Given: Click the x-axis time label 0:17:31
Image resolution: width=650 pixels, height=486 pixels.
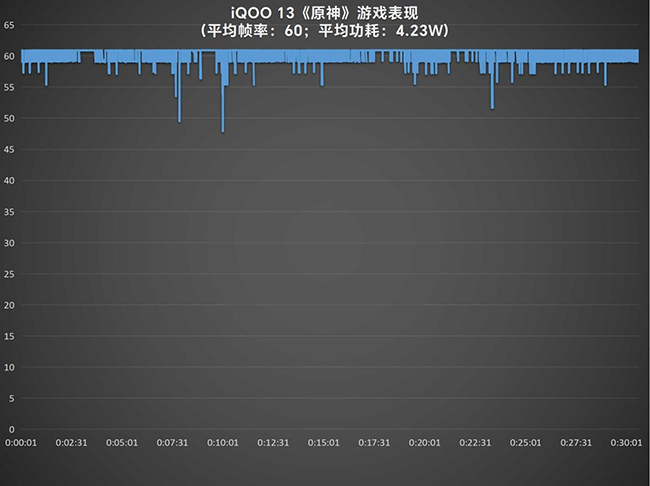Looking at the screenshot, I should click(374, 443).
